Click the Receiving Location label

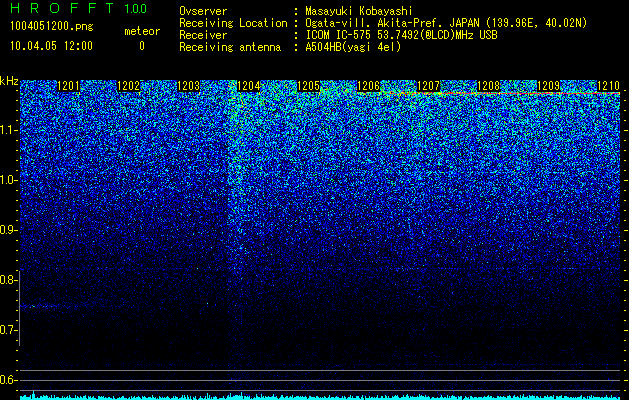point(233,23)
